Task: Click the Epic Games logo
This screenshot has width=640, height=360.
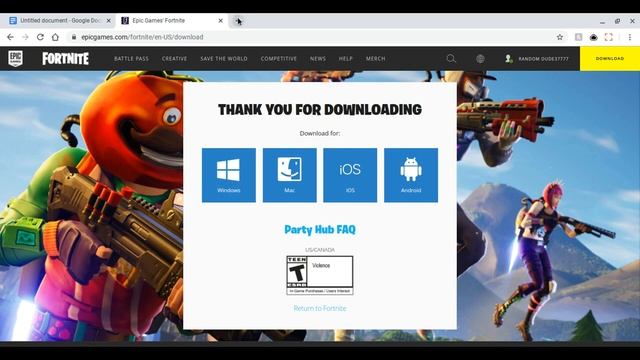Action: [x=16, y=59]
